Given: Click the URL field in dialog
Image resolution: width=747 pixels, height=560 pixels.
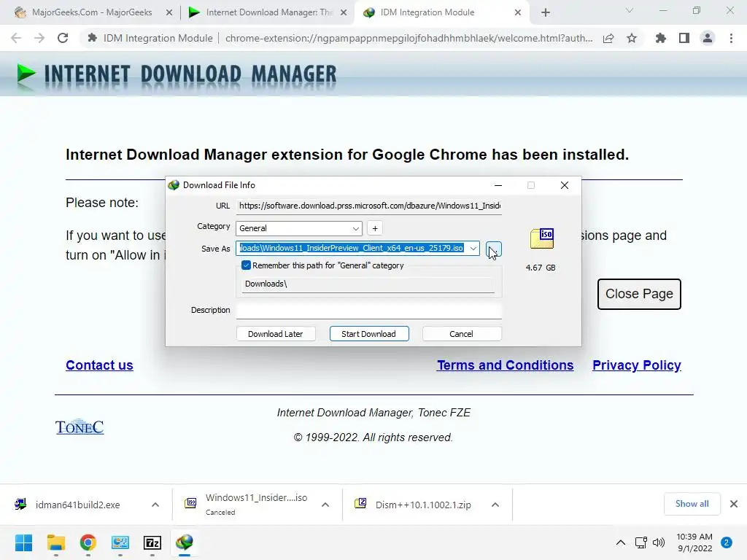Looking at the screenshot, I should point(369,206).
